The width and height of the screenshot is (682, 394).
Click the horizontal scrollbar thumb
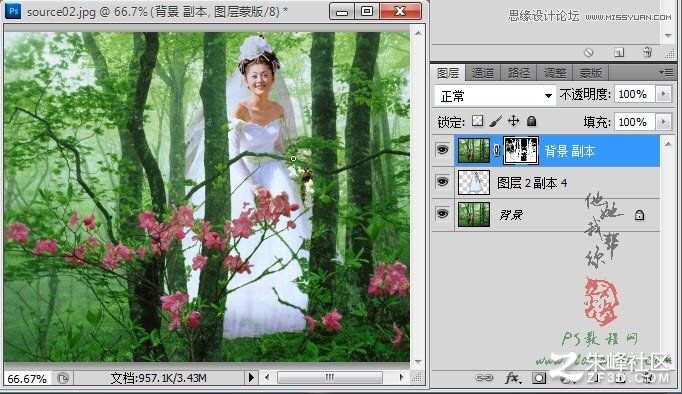click(x=330, y=377)
